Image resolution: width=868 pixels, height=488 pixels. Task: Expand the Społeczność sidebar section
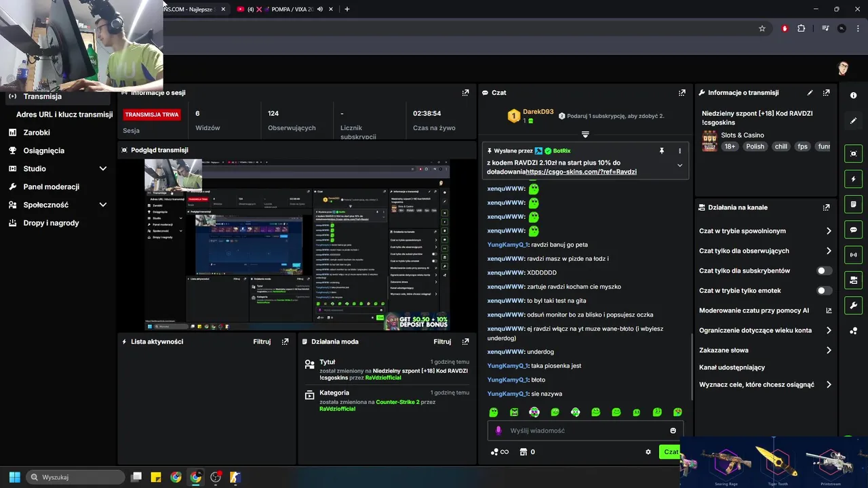pyautogui.click(x=103, y=205)
